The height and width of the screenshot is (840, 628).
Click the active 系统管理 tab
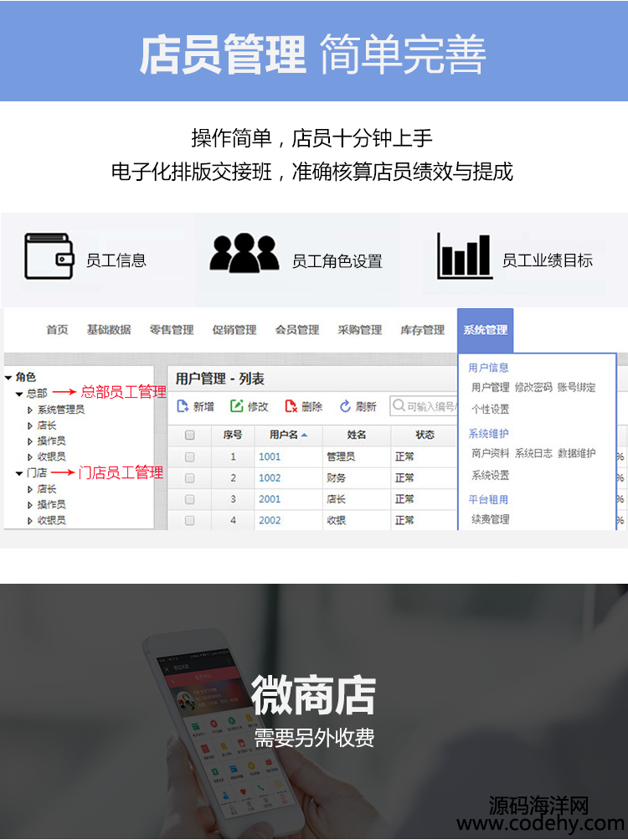tap(486, 330)
